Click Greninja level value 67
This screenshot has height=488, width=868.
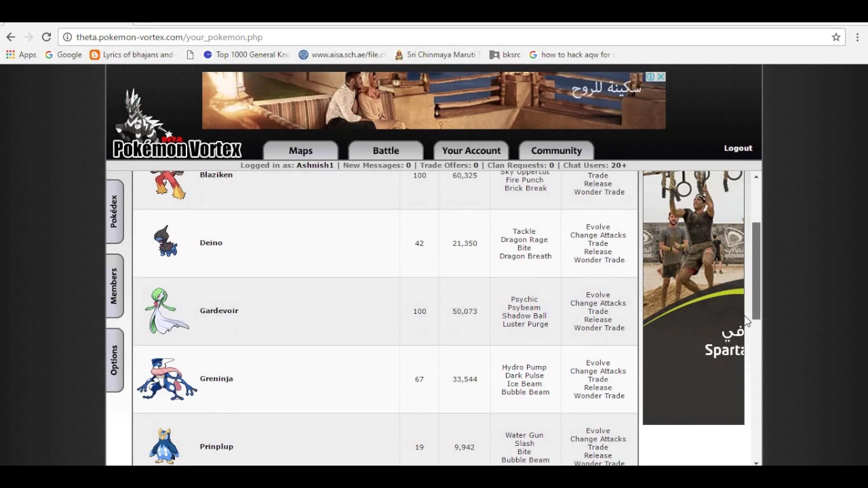(419, 379)
